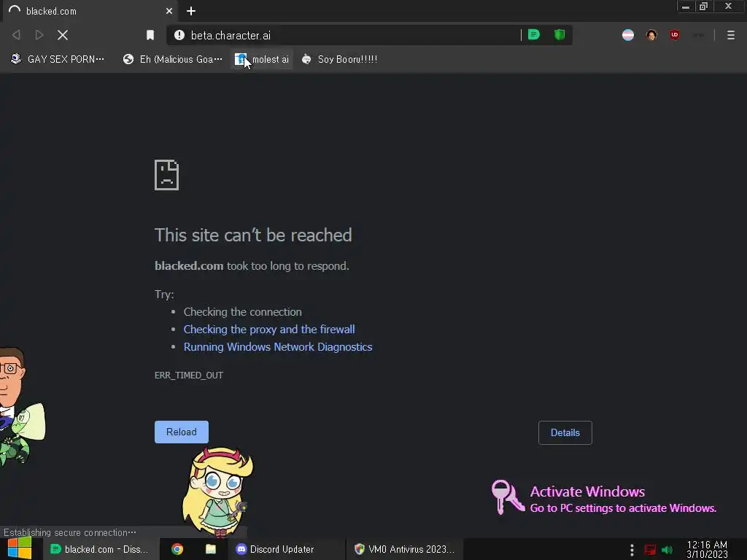
Task: Open the Soy Booru!!!!! bookmark
Action: point(340,60)
